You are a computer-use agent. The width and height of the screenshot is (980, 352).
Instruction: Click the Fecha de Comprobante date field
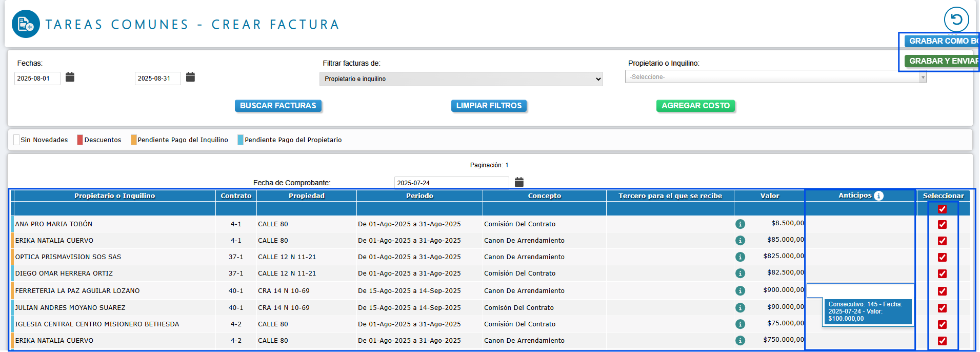451,183
